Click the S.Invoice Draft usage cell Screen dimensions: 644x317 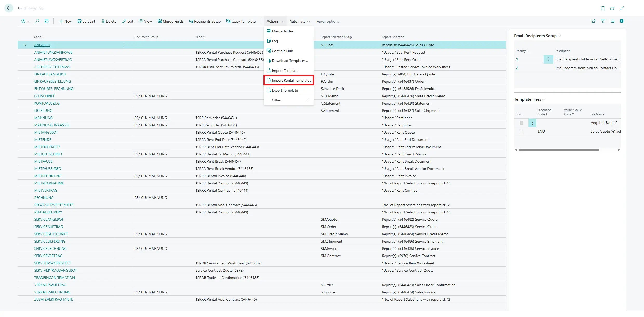[x=332, y=89]
